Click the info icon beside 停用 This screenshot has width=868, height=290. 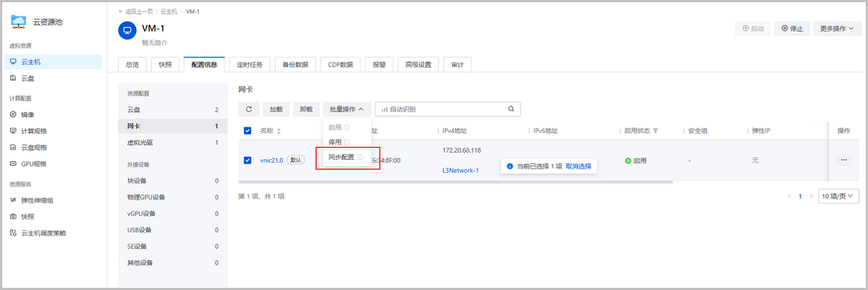(x=347, y=142)
